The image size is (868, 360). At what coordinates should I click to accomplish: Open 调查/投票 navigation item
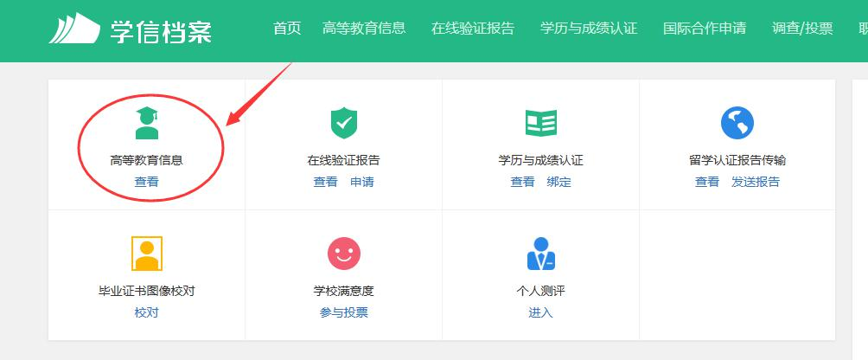coord(802,29)
